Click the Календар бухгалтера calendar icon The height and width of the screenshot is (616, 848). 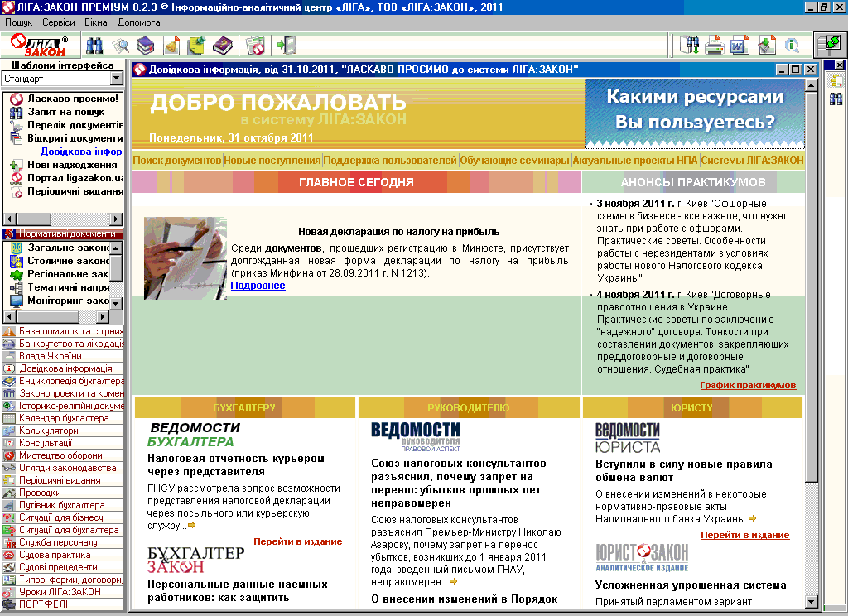[8, 418]
